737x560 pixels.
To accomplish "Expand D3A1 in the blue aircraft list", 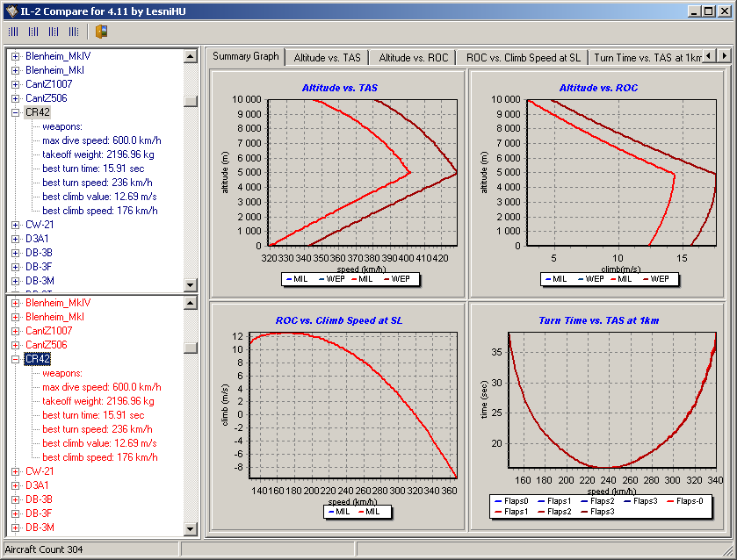I will click(x=16, y=239).
